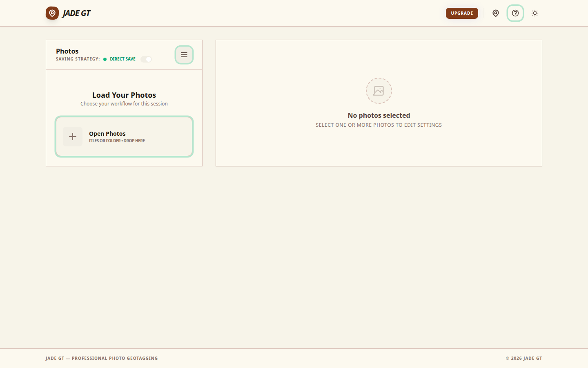
Task: Click the '© 2026 JADE GT' footer text
Action: [524, 358]
